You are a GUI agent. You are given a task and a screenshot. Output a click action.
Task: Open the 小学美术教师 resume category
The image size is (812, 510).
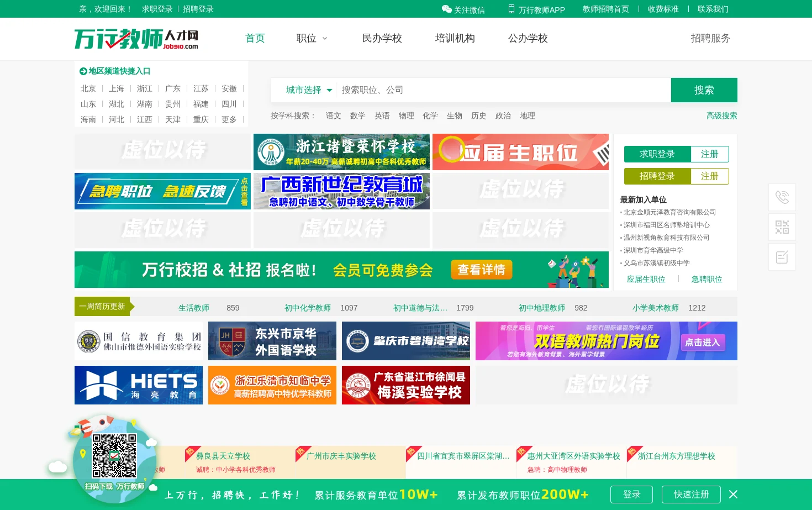[x=656, y=308]
